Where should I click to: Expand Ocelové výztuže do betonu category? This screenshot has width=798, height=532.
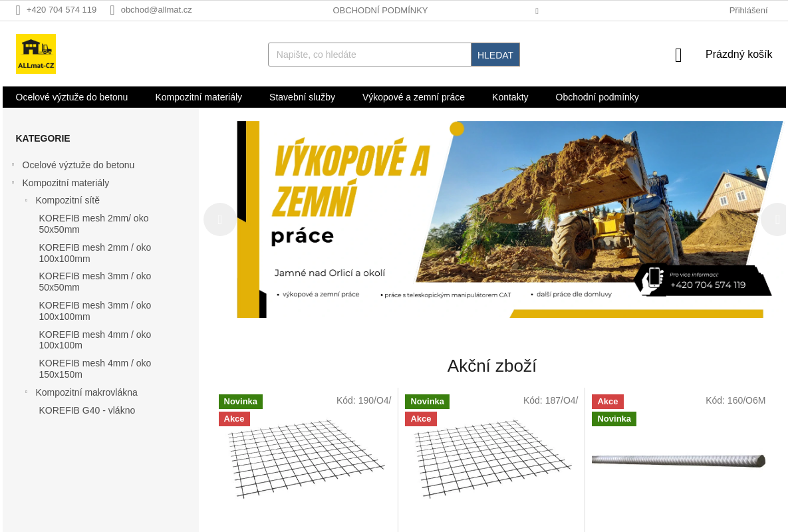coord(13,164)
